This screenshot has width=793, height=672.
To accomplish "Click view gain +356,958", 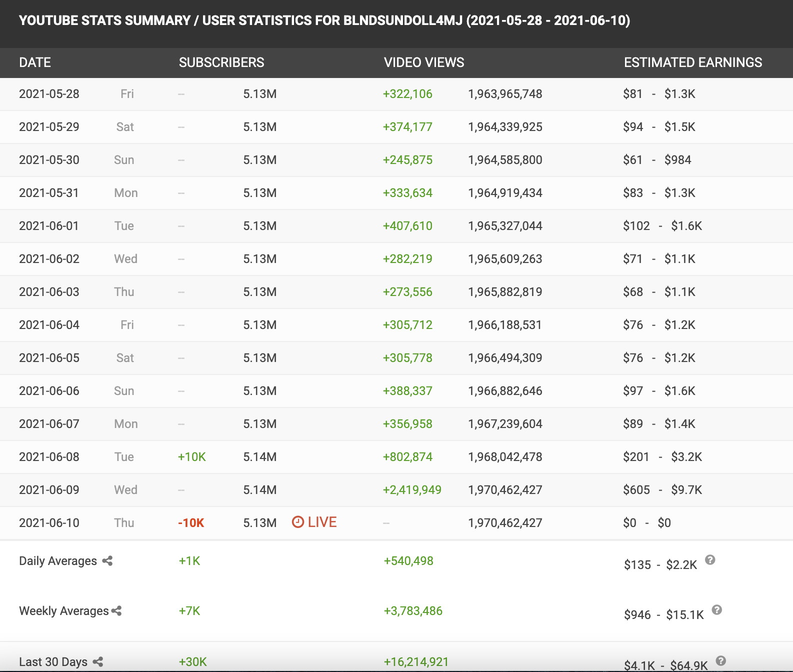I will [407, 424].
